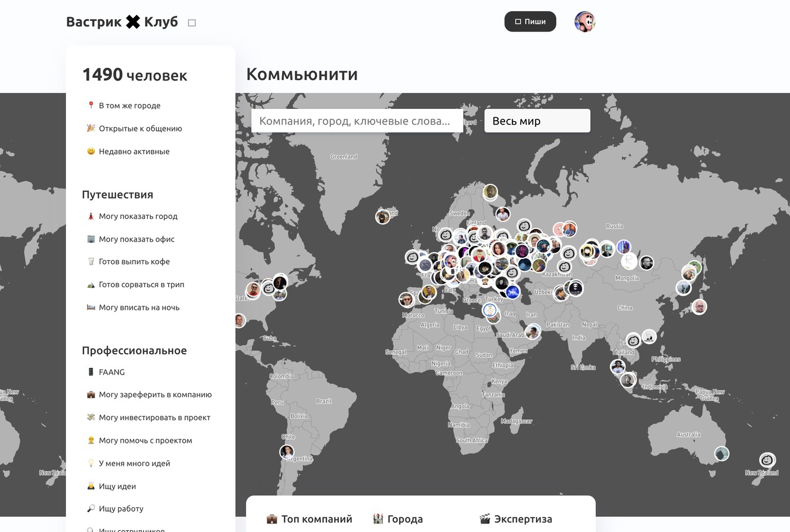Click the Вастрик Клуб logo
790x532 pixels.
click(x=122, y=22)
